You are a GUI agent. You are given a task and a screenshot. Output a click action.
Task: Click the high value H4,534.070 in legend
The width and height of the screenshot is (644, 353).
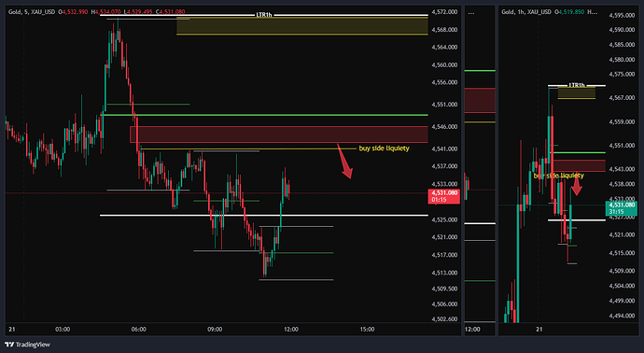point(106,12)
